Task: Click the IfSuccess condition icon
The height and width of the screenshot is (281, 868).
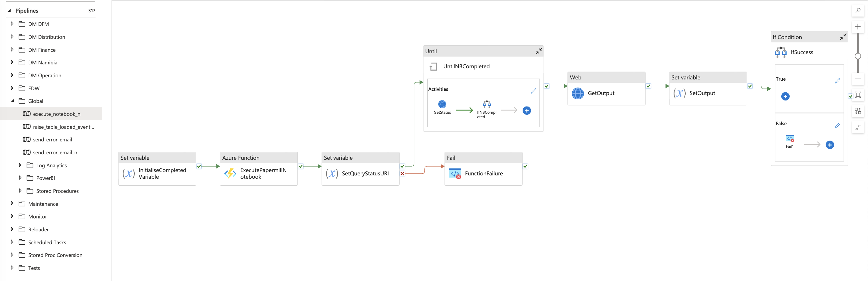Action: pyautogui.click(x=781, y=52)
